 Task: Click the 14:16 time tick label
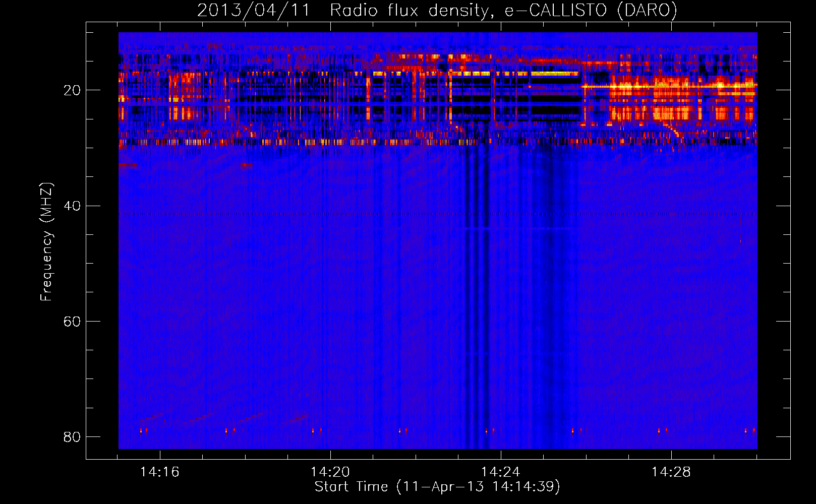(159, 472)
